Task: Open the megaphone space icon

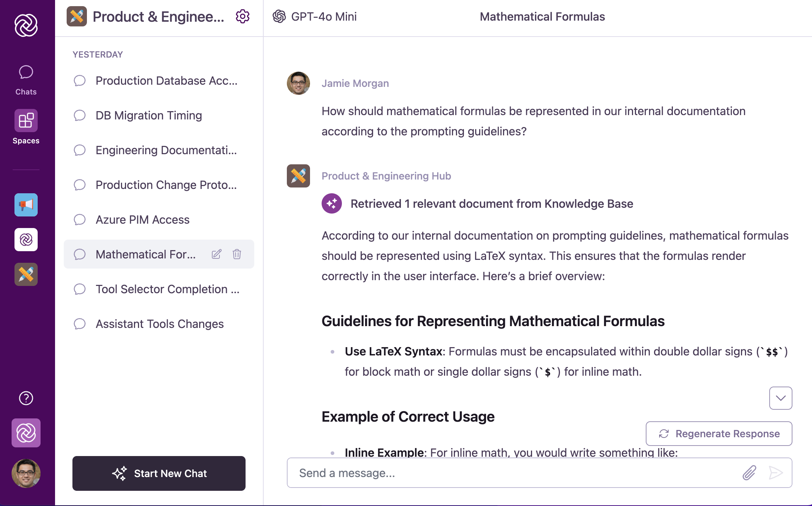Action: pos(26,205)
